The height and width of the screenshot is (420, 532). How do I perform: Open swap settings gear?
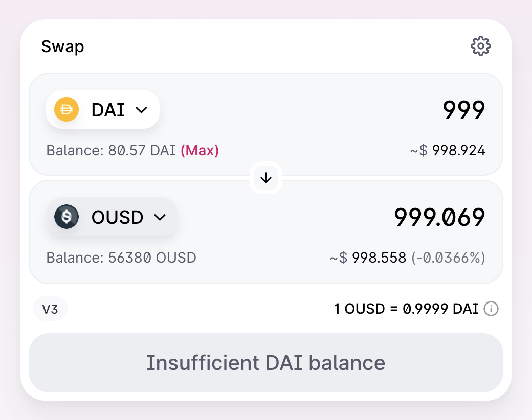point(480,46)
